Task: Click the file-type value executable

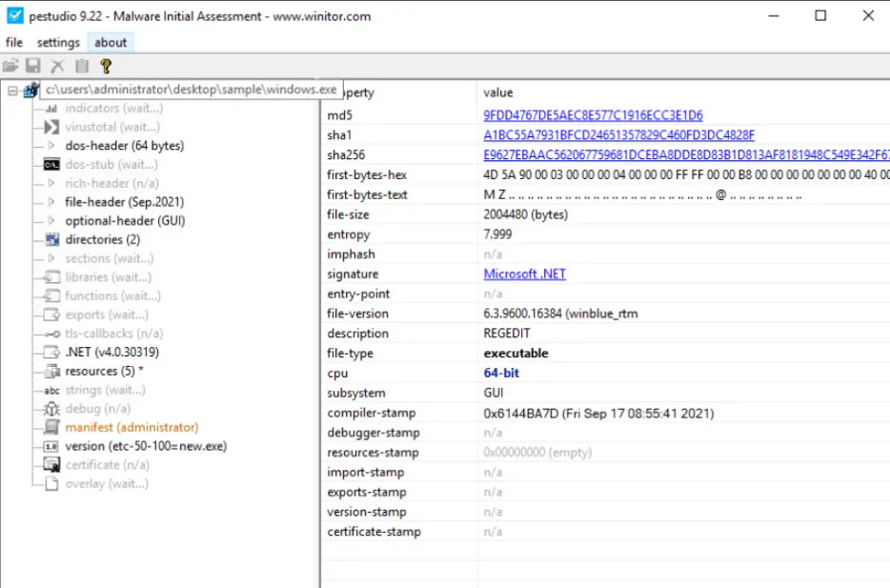Action: tap(516, 353)
